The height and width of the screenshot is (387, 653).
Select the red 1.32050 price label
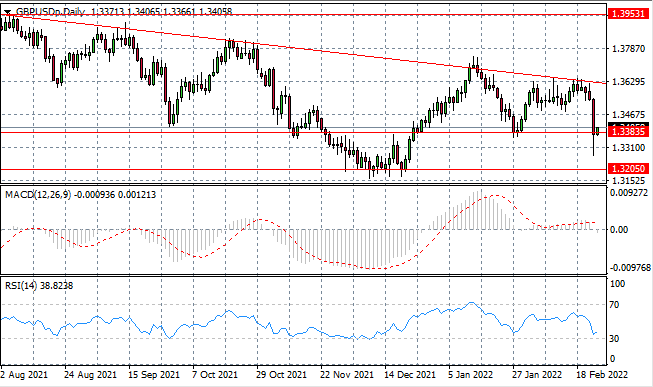click(x=628, y=168)
